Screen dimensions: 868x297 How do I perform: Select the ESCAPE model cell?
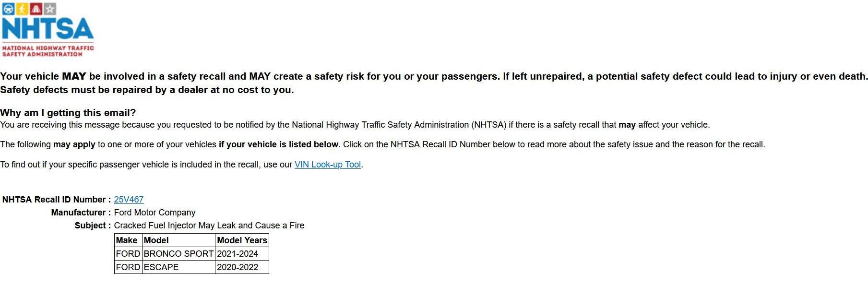(x=161, y=267)
